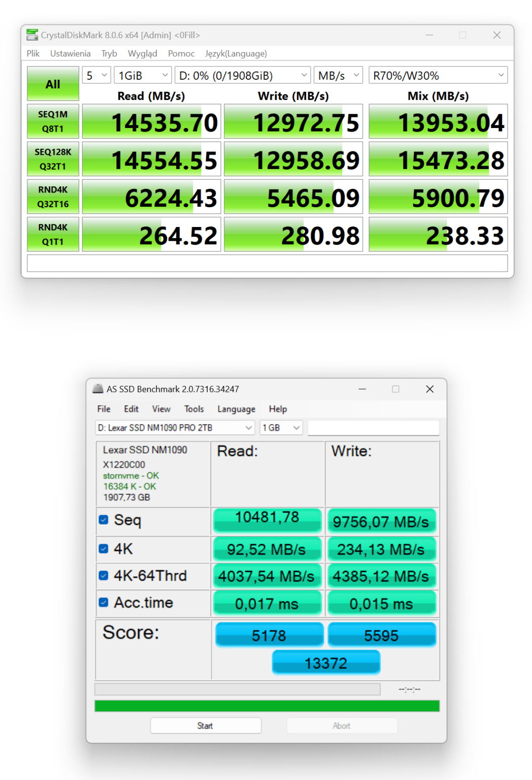Run the RND4K Q1T1 test
The height and width of the screenshot is (780, 532).
tap(52, 234)
